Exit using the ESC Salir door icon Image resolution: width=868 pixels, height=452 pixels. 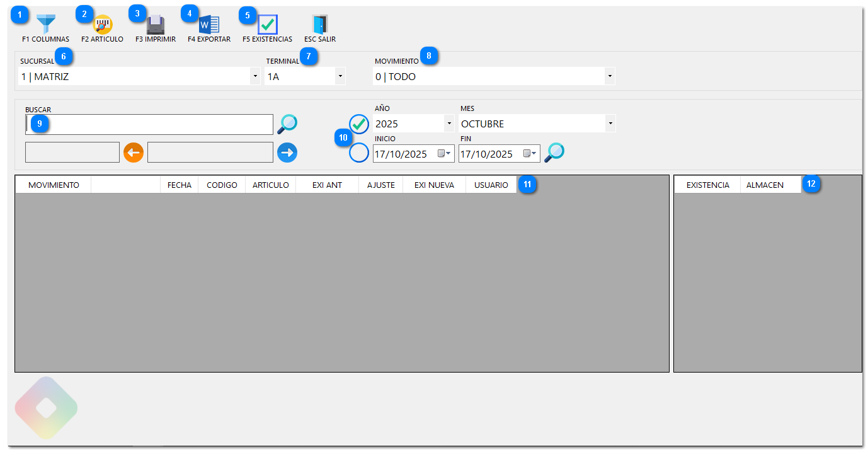(x=320, y=25)
